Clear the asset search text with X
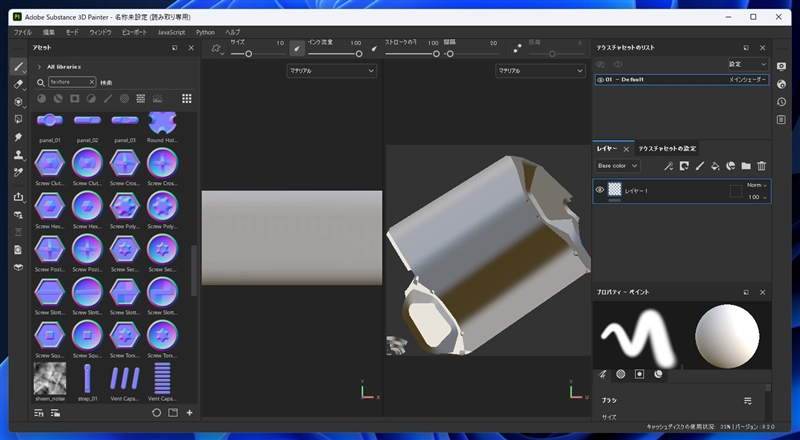This screenshot has height=440, width=800. (x=91, y=82)
